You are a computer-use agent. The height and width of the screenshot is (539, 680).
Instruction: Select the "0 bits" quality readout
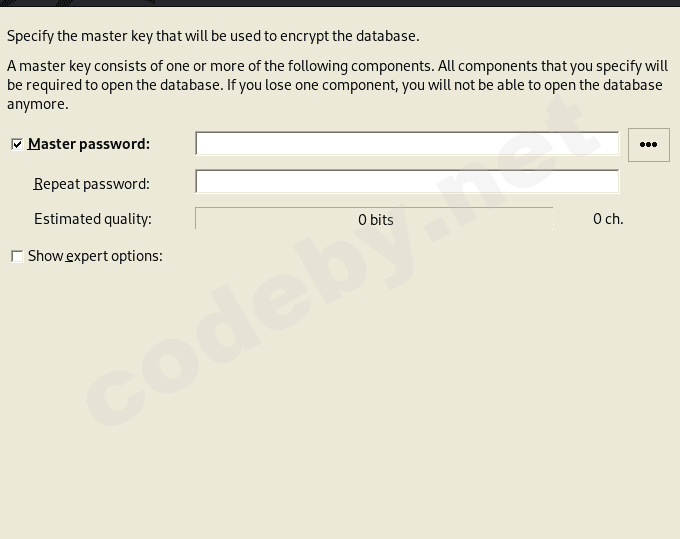click(x=376, y=220)
